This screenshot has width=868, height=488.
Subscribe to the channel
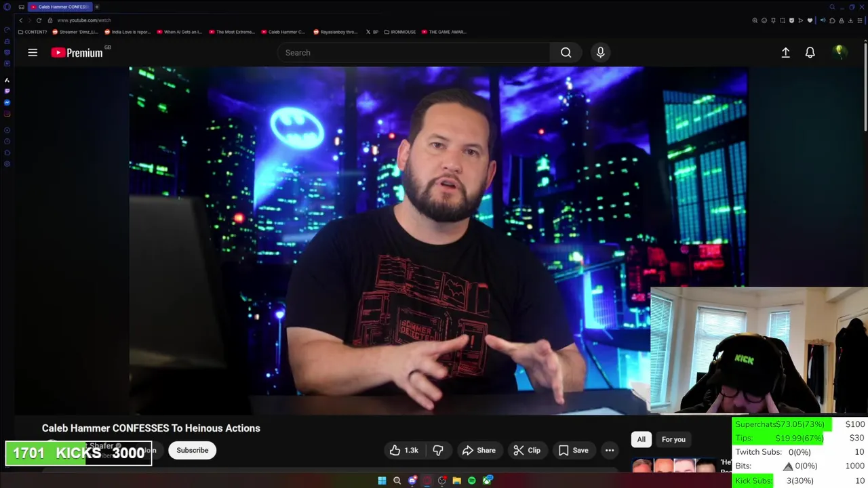[x=193, y=450]
